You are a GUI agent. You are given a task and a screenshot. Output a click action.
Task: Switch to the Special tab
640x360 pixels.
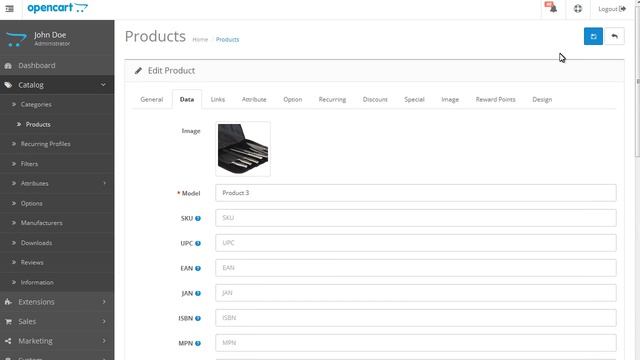(414, 99)
